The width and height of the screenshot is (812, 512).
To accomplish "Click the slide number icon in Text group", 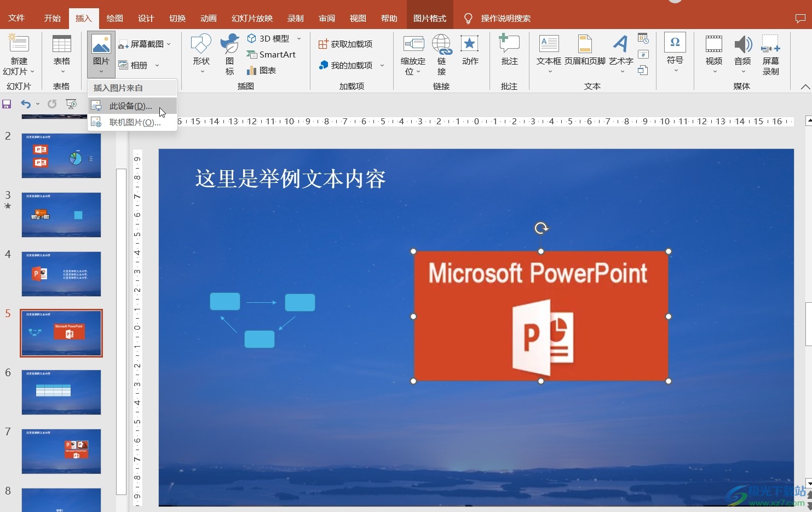I will pyautogui.click(x=643, y=54).
